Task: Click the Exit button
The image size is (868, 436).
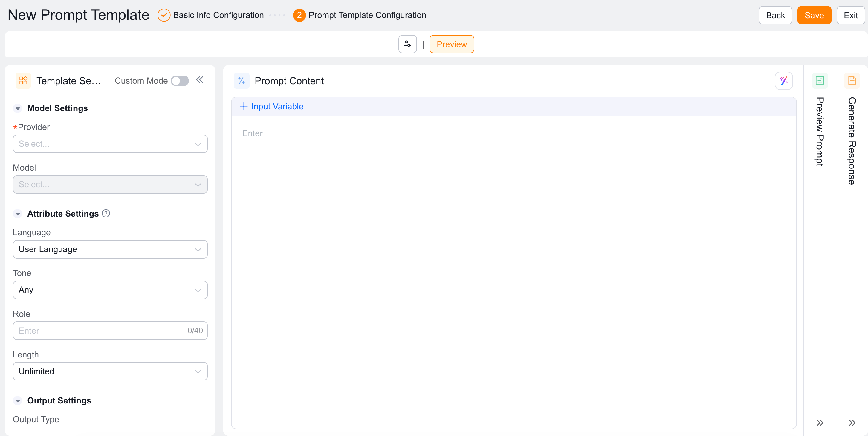Action: tap(850, 15)
